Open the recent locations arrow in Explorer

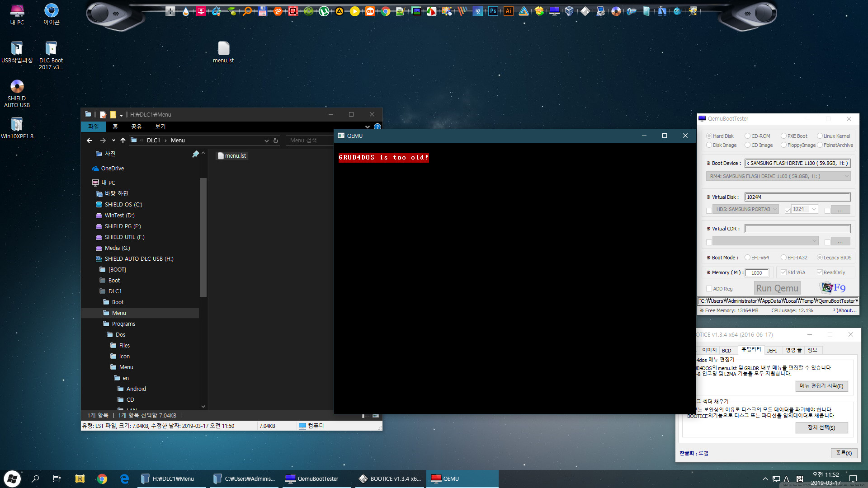[x=113, y=141]
